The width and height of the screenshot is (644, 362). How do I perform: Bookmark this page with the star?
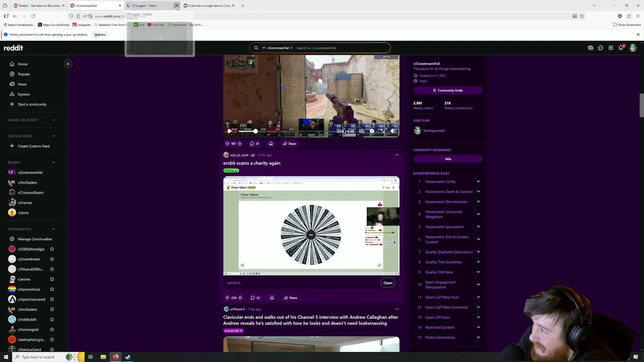click(x=582, y=16)
